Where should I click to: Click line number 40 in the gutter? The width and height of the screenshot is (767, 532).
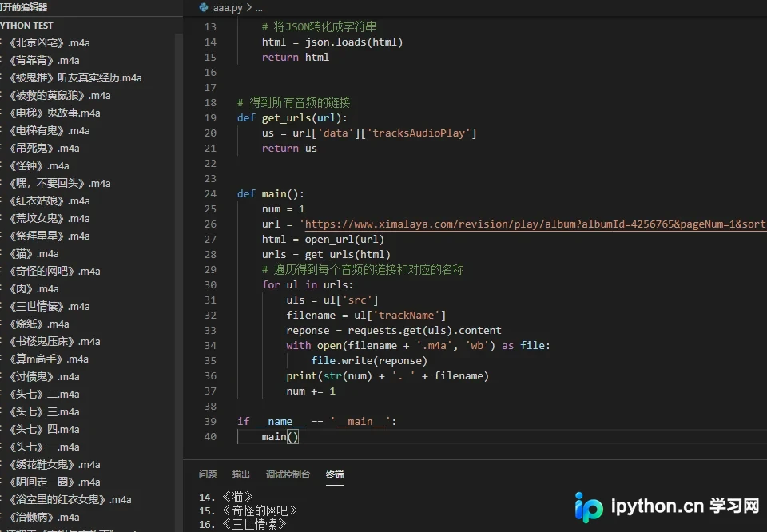tap(210, 437)
